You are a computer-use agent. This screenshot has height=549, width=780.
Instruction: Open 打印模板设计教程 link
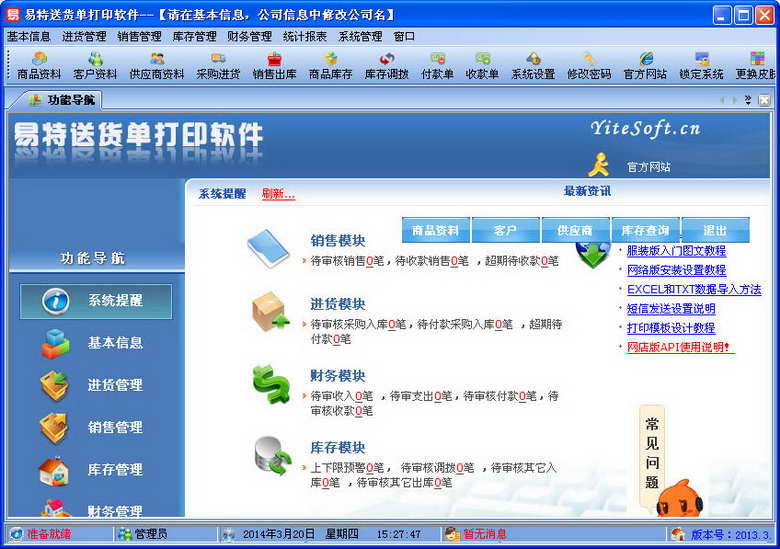tap(671, 328)
